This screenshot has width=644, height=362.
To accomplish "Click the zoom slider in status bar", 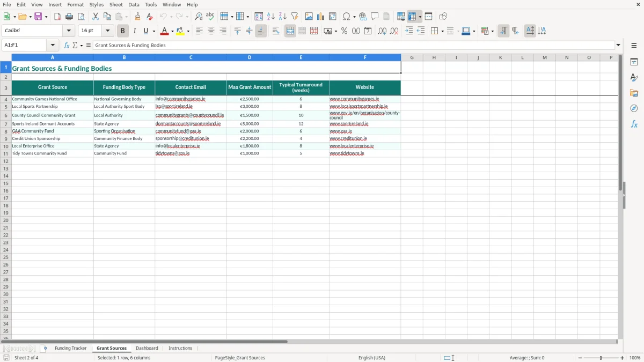I will click(601, 358).
